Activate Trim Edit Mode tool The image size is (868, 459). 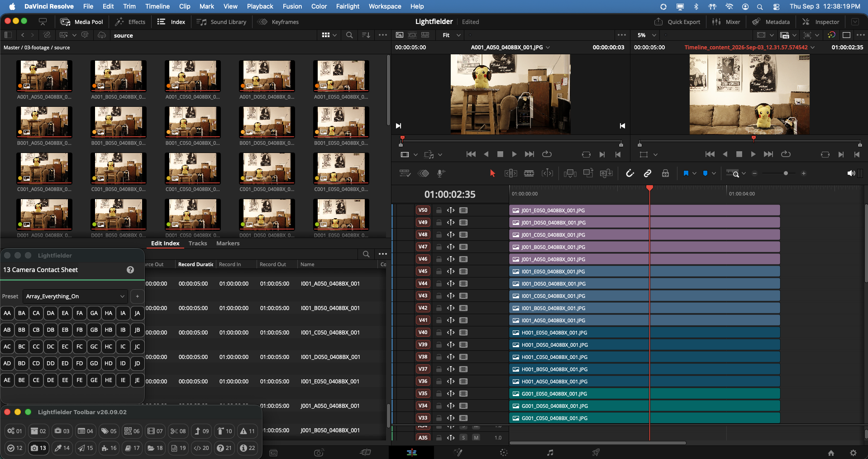coord(511,173)
